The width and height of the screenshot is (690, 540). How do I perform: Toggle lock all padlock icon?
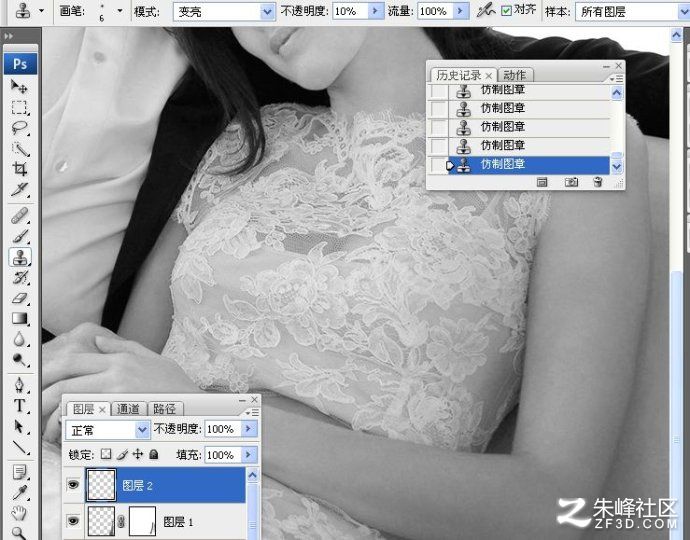154,454
